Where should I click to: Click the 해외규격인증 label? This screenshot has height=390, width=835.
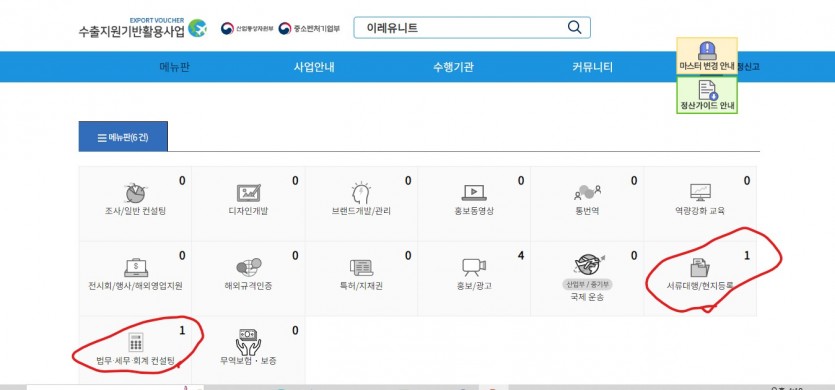pyautogui.click(x=248, y=286)
